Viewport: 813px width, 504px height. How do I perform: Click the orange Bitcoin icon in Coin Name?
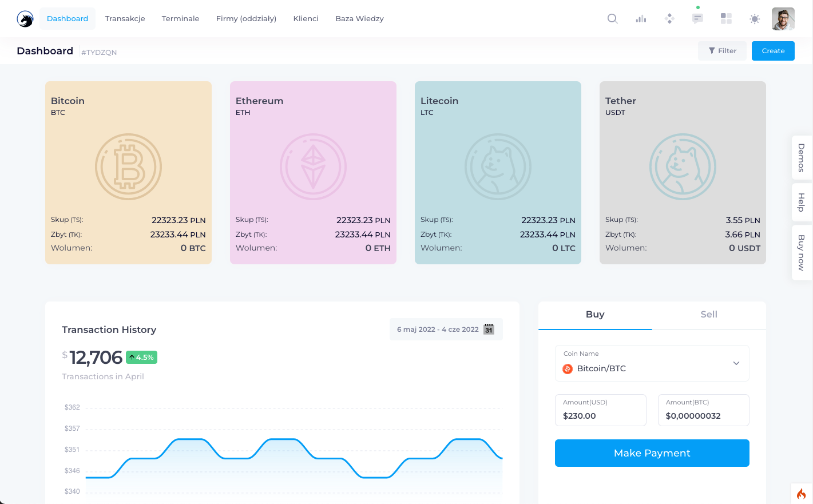pos(568,369)
